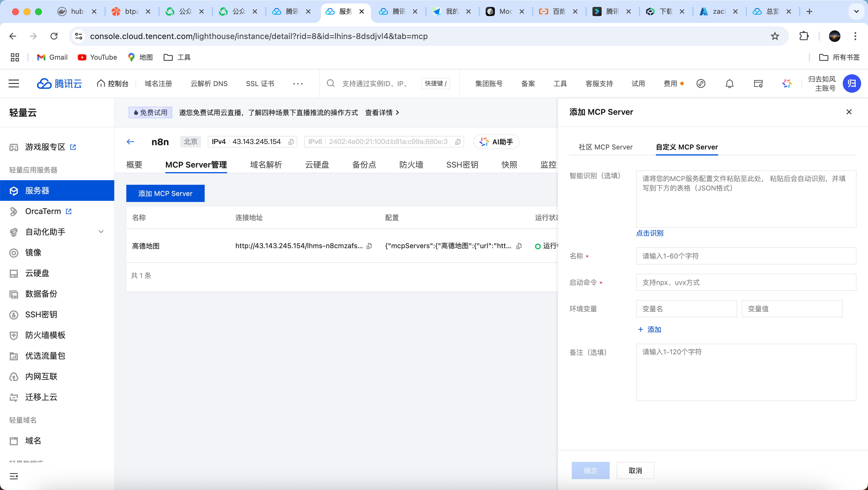Viewport: 868px width, 490px height.
Task: Focus the 名称 input field
Action: 746,256
